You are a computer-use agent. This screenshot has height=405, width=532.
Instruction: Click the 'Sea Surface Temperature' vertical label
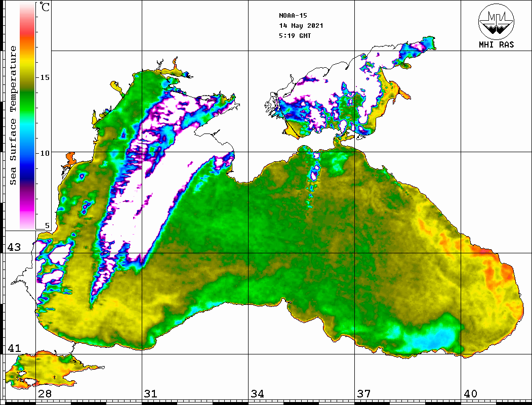[x=13, y=115]
